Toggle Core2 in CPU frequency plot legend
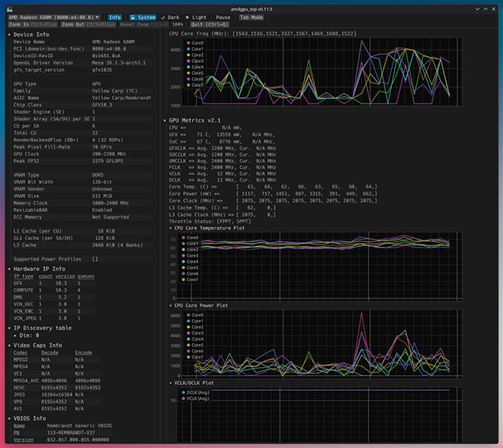This screenshot has height=448, width=503. pyautogui.click(x=194, y=56)
